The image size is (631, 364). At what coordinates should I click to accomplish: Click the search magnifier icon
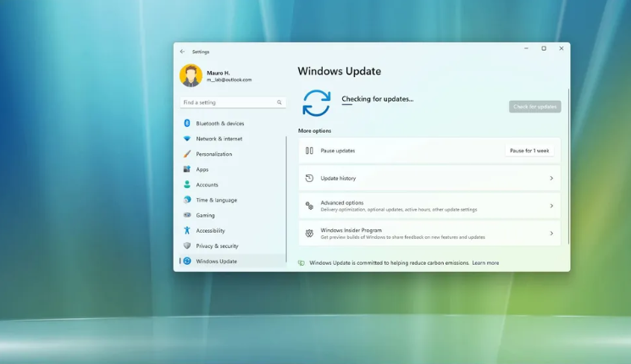coord(279,102)
